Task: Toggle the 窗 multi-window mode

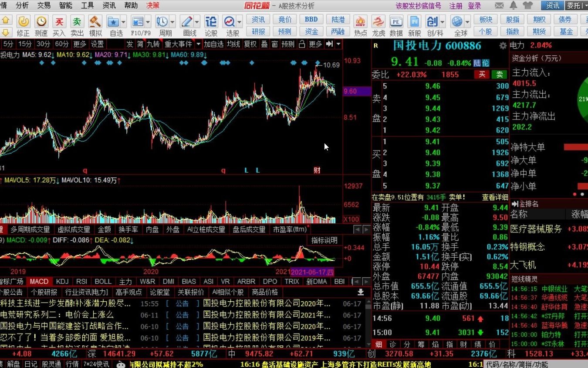Action: 275,44
